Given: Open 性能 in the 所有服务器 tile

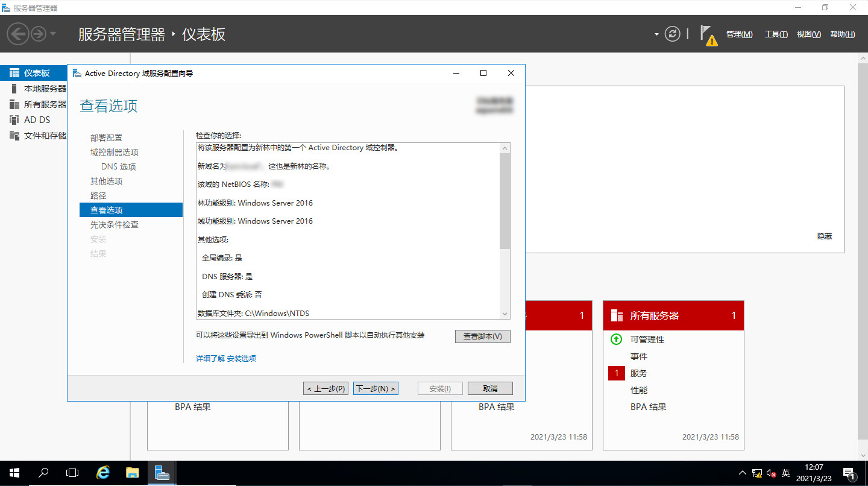Looking at the screenshot, I should (x=639, y=390).
